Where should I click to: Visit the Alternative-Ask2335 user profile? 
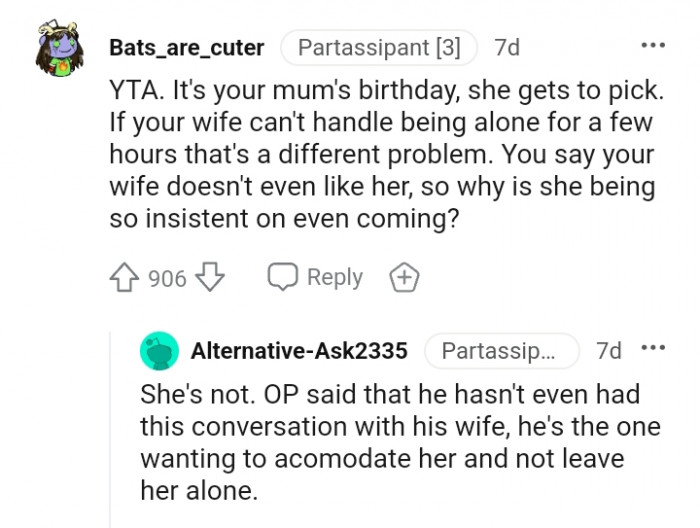[x=299, y=351]
